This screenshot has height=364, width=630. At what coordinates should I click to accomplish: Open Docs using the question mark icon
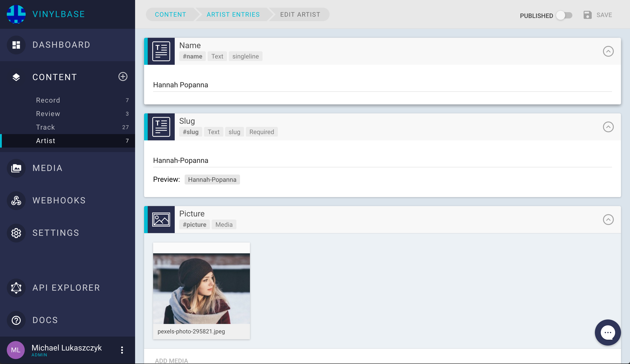(16, 320)
